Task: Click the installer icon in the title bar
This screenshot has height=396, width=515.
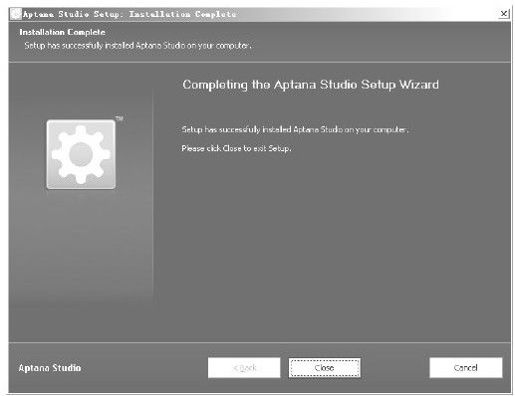Action: (x=15, y=14)
